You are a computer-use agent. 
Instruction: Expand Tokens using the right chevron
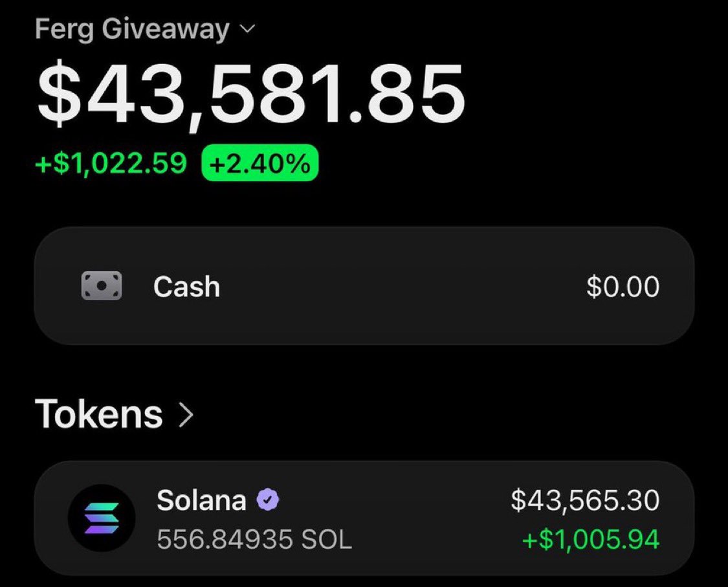pyautogui.click(x=186, y=415)
